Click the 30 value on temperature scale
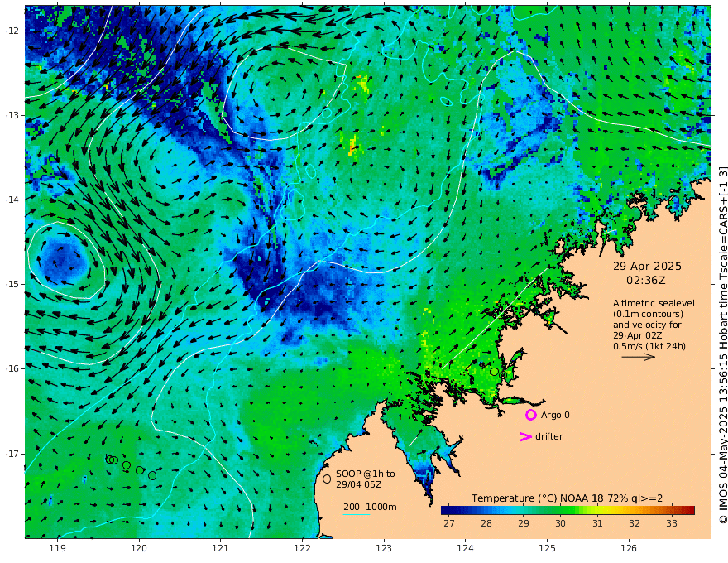Screen dimensions: 728x563 click(x=560, y=523)
